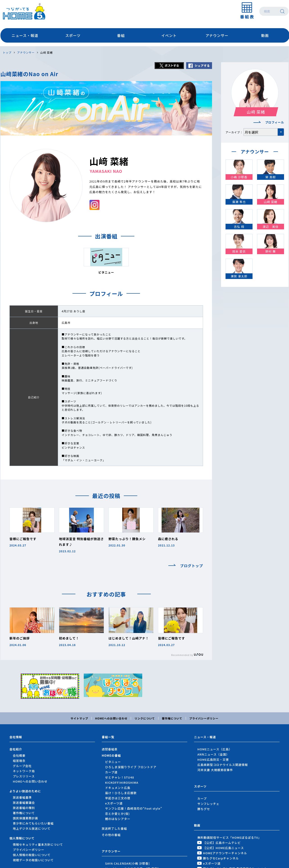Click the UZOU recommendation logo
This screenshot has height=868, width=289.
199,654
